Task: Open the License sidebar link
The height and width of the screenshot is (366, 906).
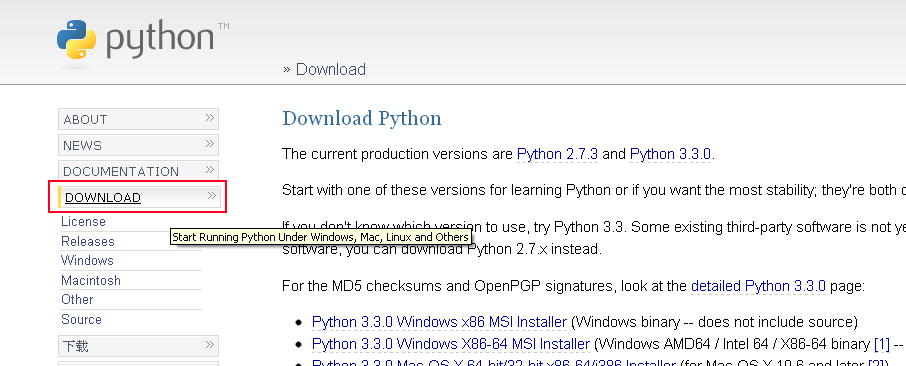Action: click(x=83, y=221)
